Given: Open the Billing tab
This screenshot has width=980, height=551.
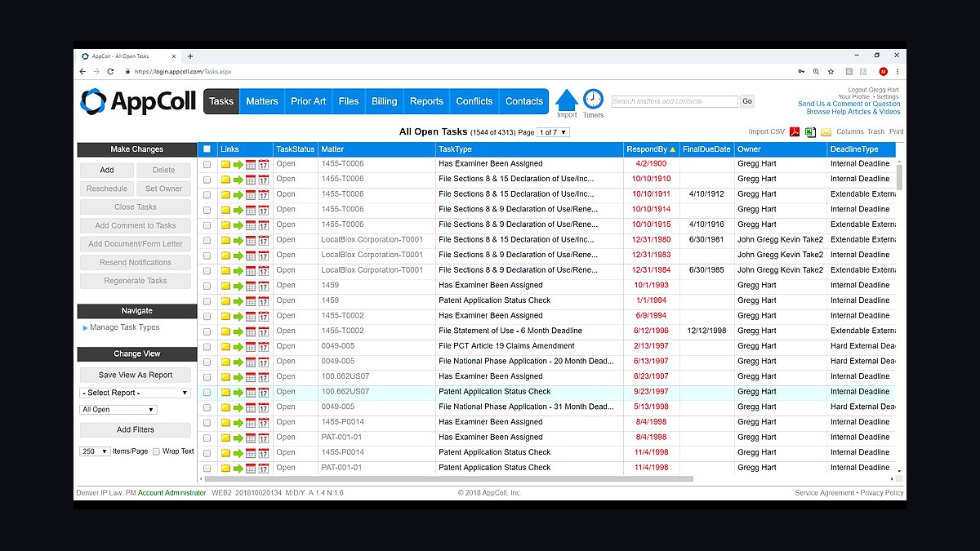Looking at the screenshot, I should [x=385, y=101].
